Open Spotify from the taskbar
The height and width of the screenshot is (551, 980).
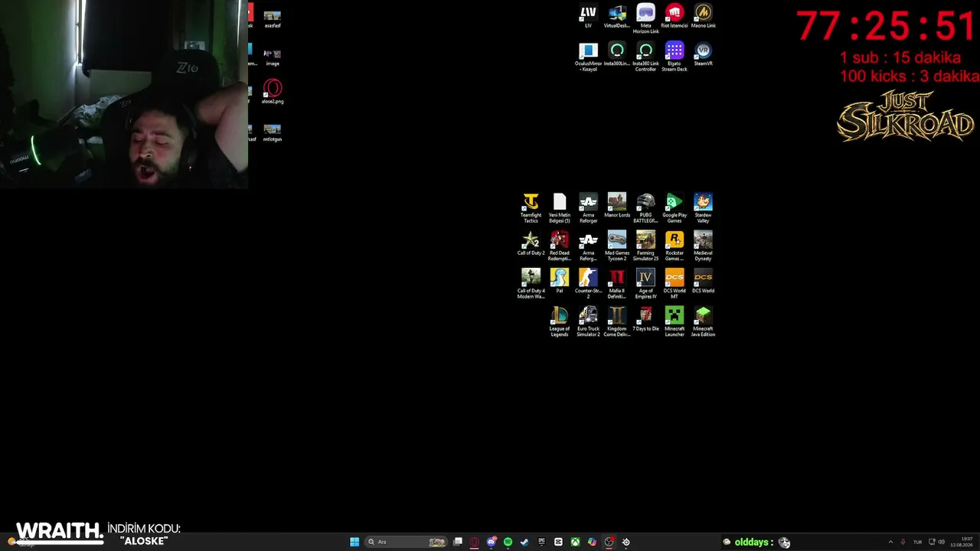point(508,542)
